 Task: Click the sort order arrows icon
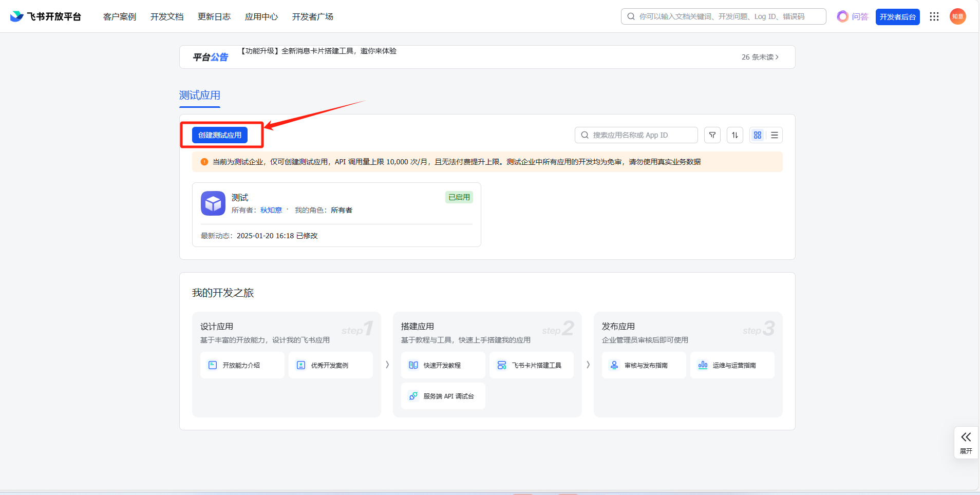click(x=734, y=135)
